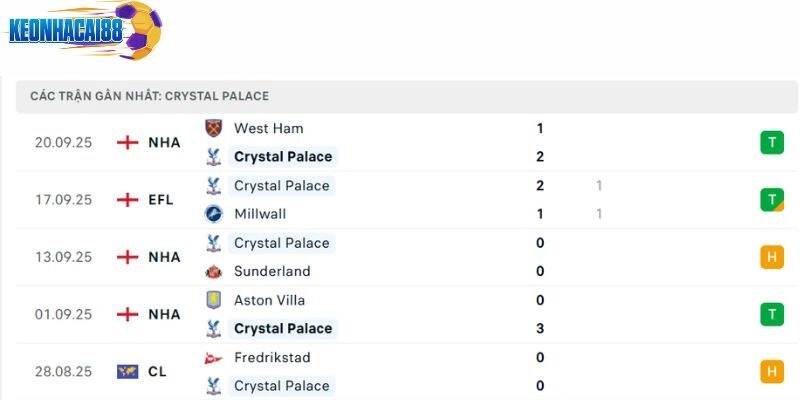Click the orange H badge for Fredrikstad match
800x400 pixels.
click(x=771, y=372)
